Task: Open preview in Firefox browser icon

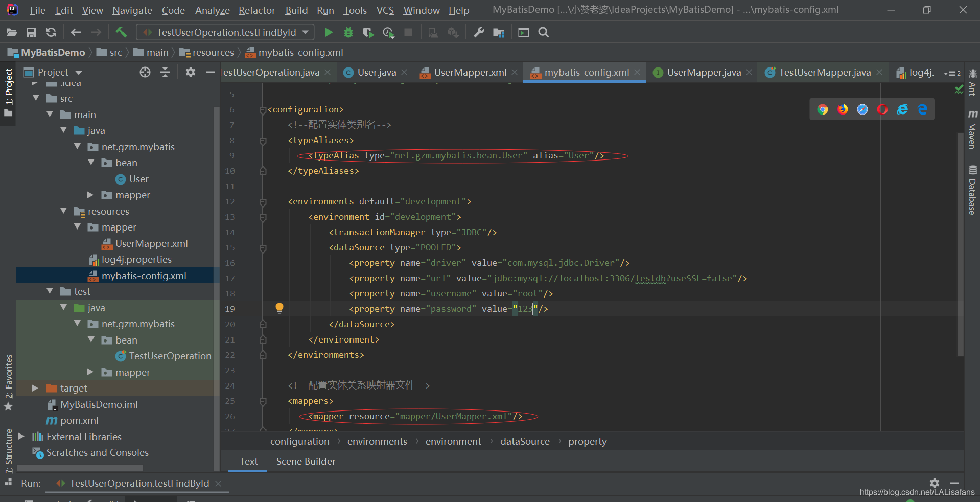Action: pos(843,109)
